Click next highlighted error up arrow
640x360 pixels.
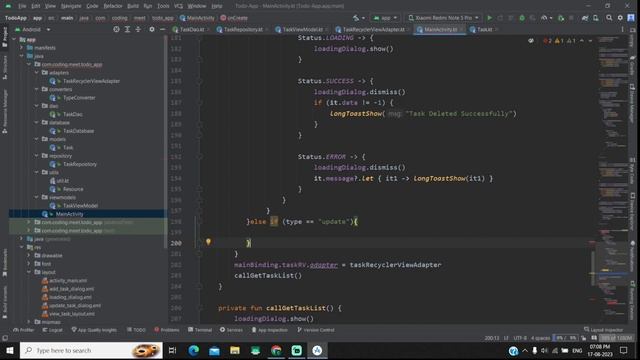(582, 41)
